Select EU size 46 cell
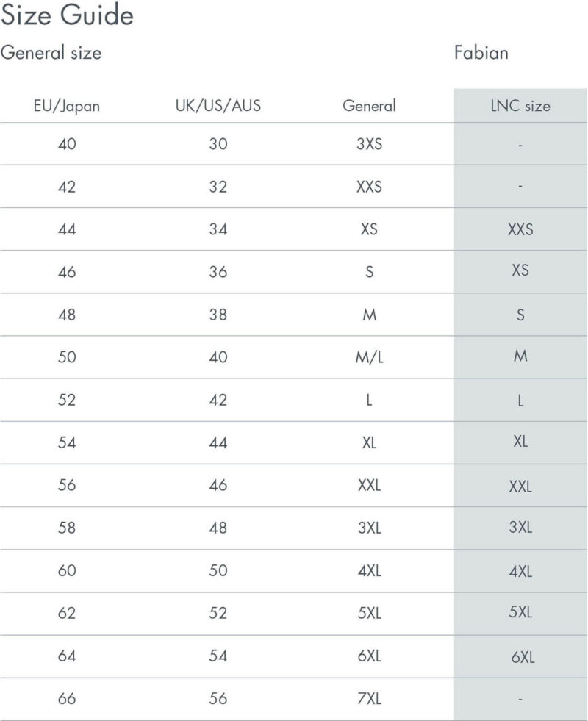The width and height of the screenshot is (588, 721). [67, 272]
